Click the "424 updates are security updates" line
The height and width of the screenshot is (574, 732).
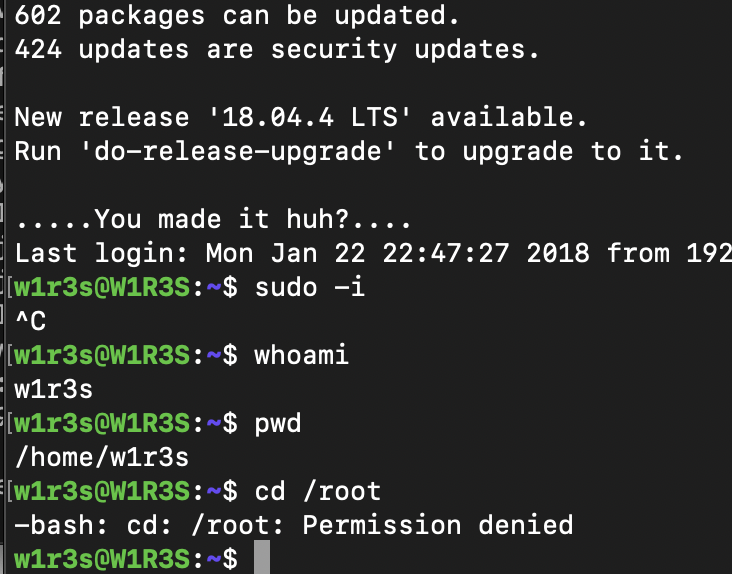point(277,49)
